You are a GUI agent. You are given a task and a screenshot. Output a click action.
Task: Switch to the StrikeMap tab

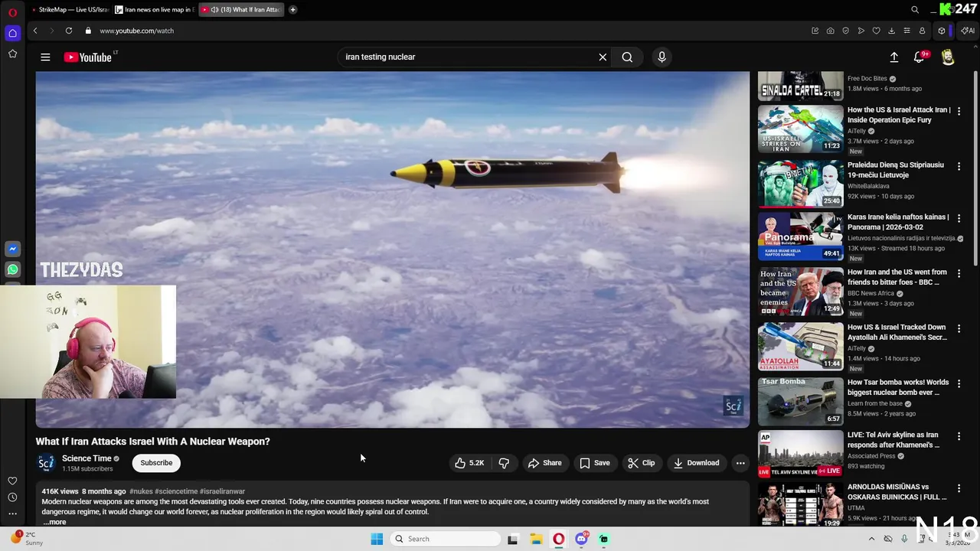pyautogui.click(x=70, y=10)
